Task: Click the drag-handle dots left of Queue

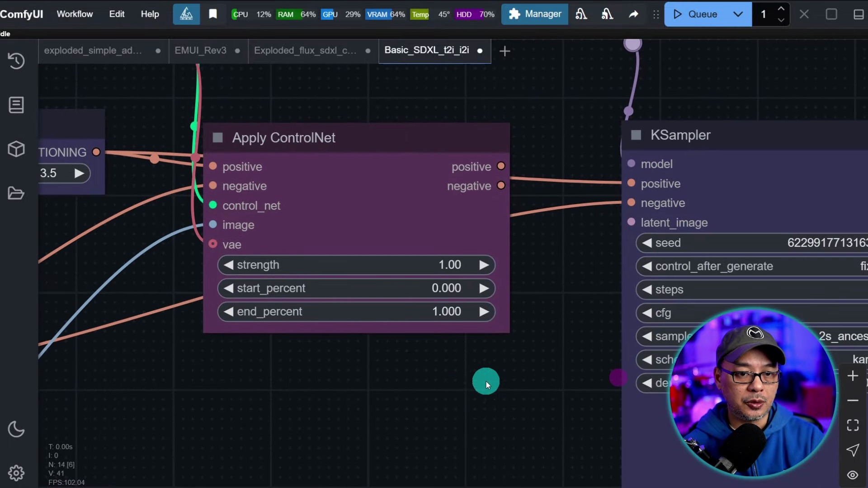Action: [656, 14]
